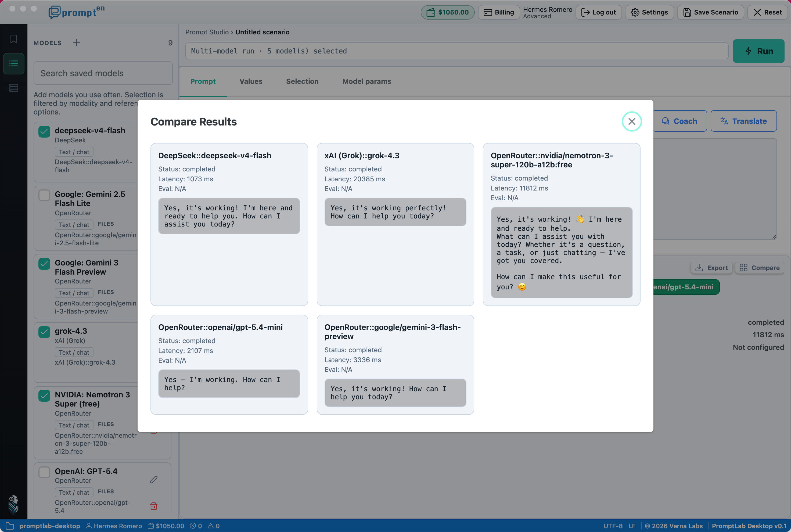The width and height of the screenshot is (791, 532).
Task: Open the Coach assistant
Action: pos(680,121)
